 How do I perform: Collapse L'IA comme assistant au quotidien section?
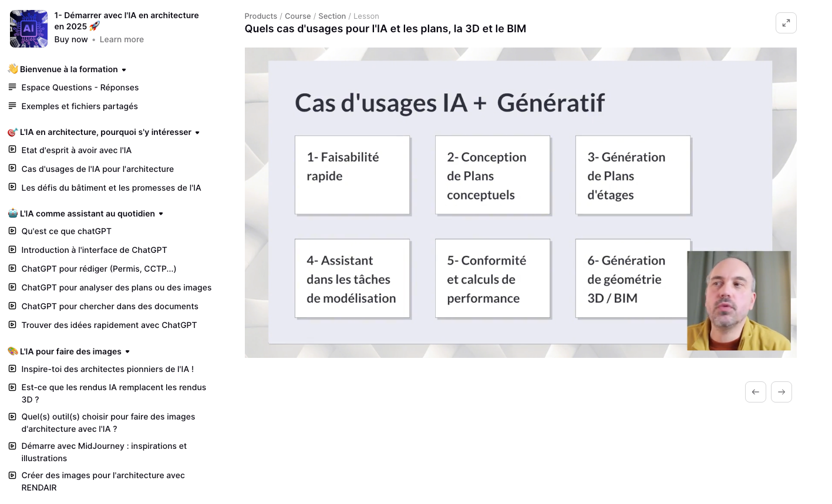tap(161, 214)
